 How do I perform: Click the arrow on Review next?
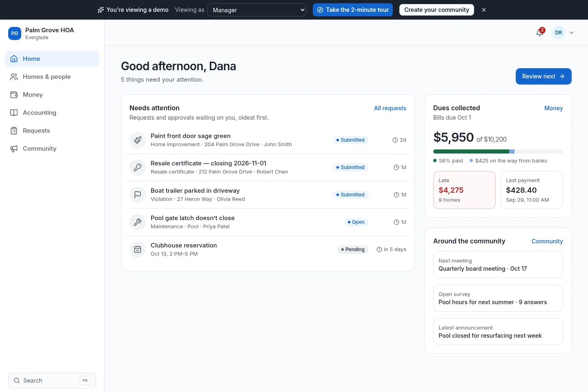(562, 76)
